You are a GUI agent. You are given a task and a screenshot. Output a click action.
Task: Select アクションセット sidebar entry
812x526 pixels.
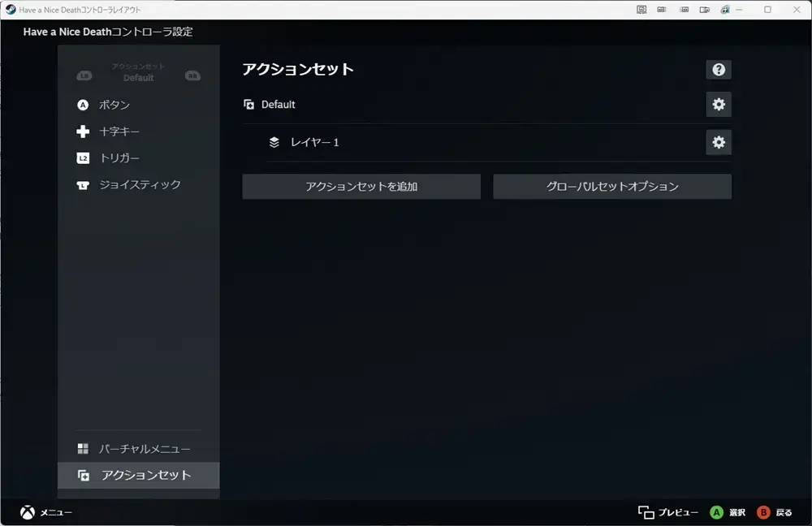(x=138, y=475)
